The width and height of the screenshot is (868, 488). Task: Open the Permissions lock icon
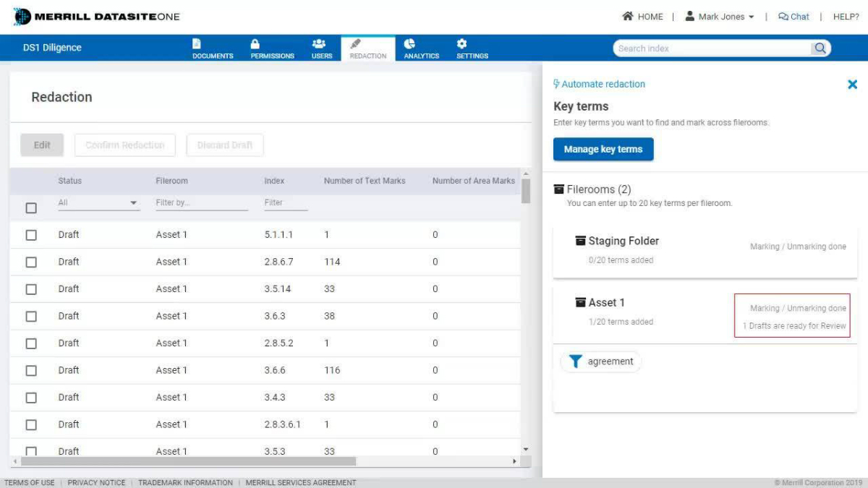point(255,44)
